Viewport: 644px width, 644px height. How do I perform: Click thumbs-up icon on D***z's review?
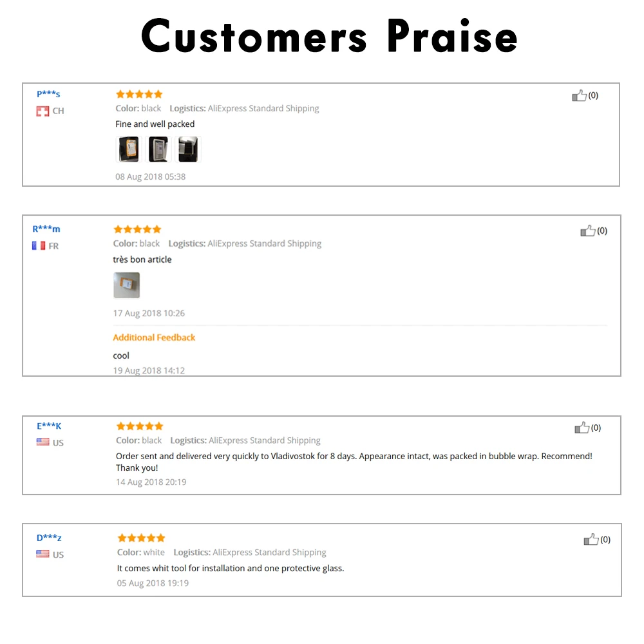[591, 540]
